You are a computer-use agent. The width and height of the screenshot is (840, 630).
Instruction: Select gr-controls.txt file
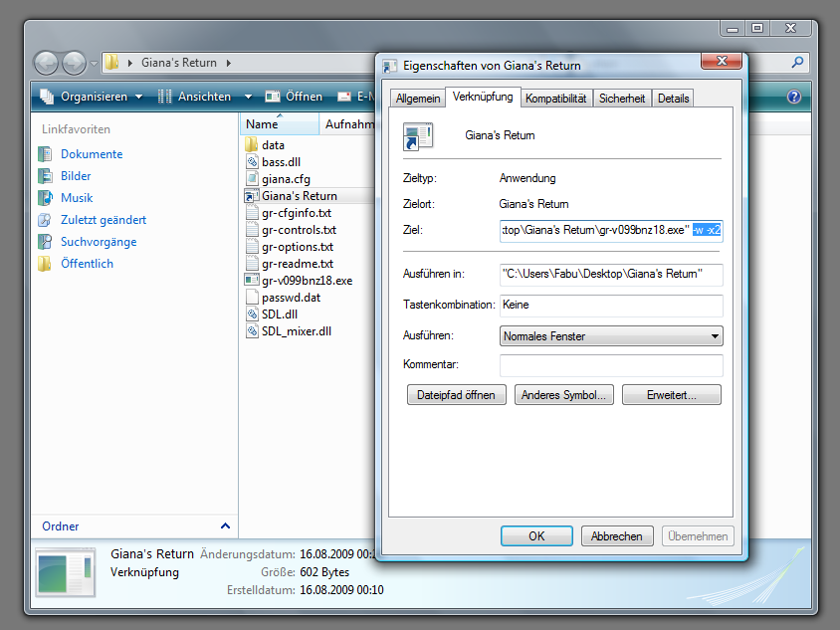299,230
